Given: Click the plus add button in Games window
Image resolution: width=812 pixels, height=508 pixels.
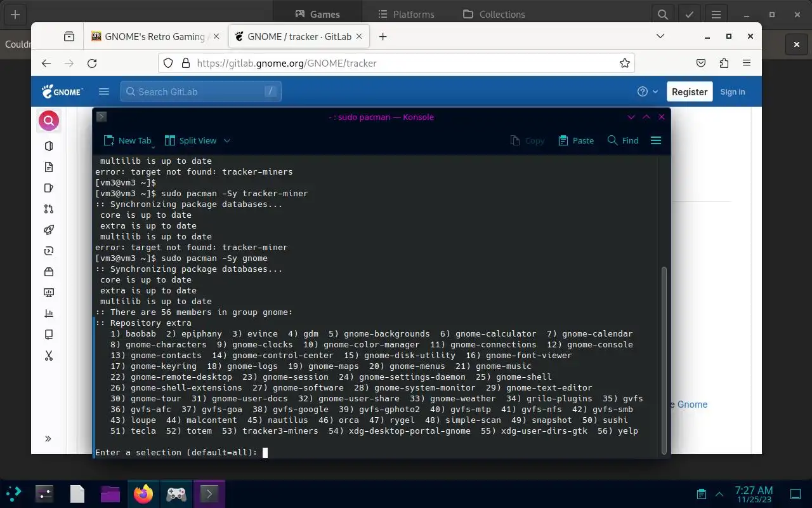Looking at the screenshot, I should 15,14.
